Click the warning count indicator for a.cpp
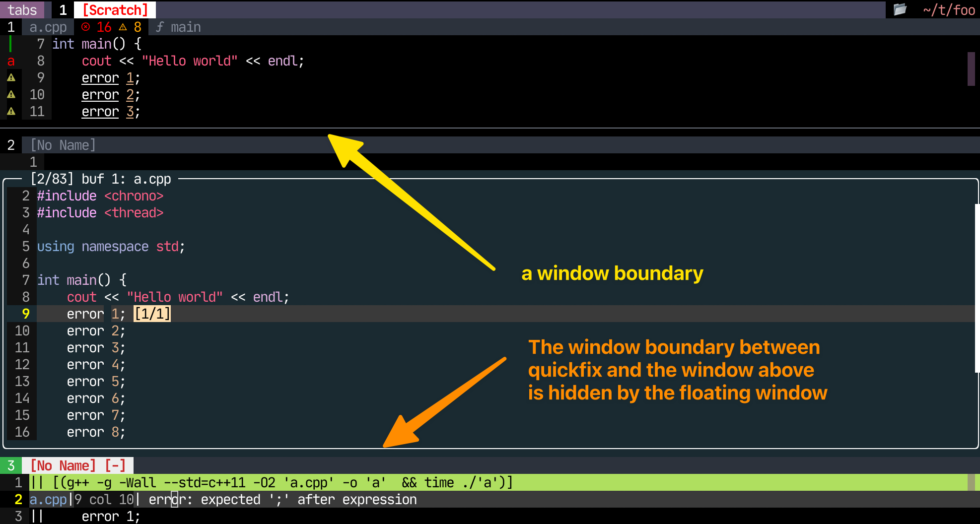The image size is (980, 524). point(131,27)
